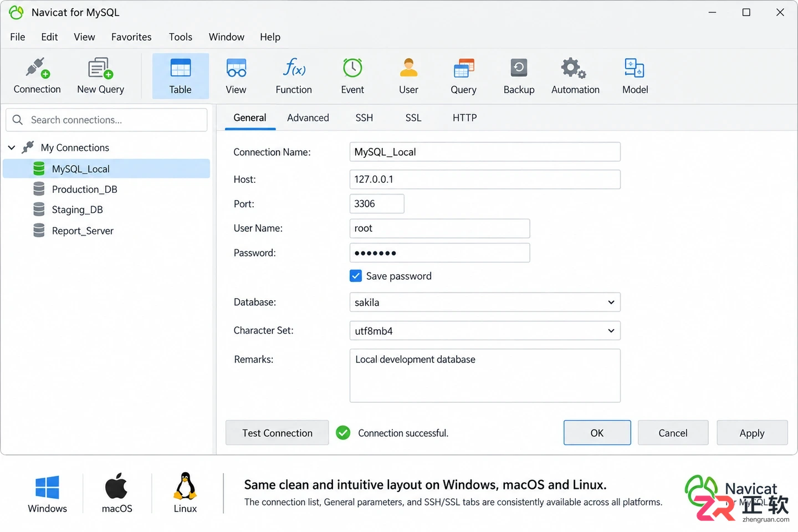Viewport: 798px width, 532px height.
Task: Open the Function toolbar icon
Action: click(294, 76)
